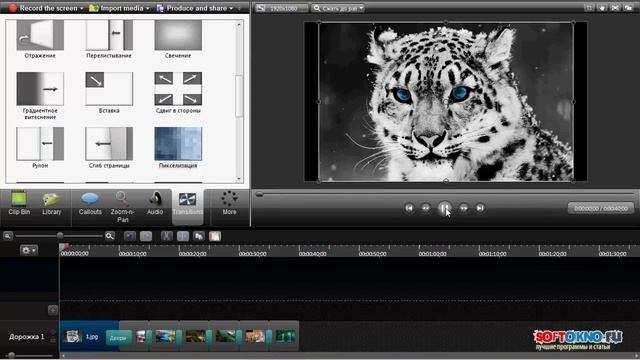Click the step backward playback button
The image size is (640, 360).
coord(426,208)
